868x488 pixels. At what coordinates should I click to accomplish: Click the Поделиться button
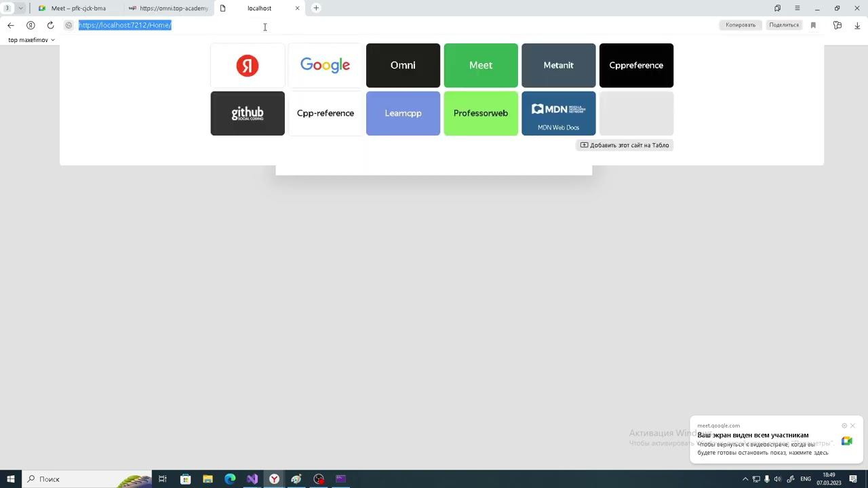point(784,25)
